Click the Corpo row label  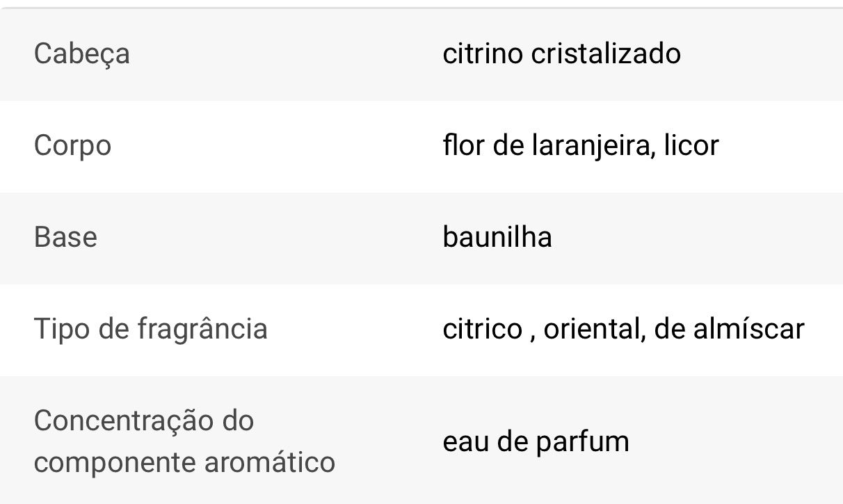click(x=72, y=146)
